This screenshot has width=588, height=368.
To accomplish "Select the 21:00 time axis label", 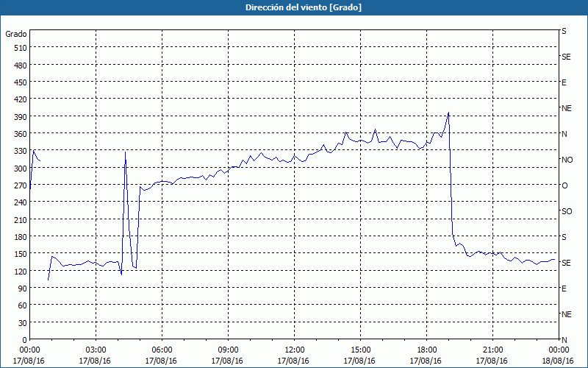I will (492, 350).
